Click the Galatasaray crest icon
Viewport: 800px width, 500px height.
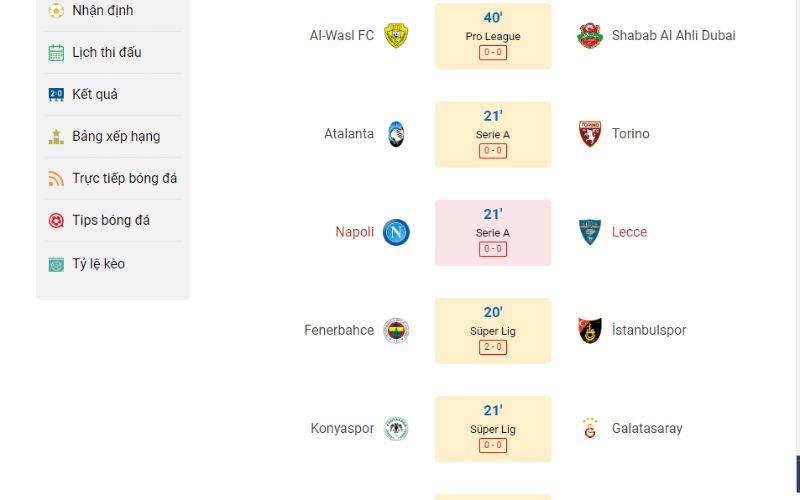point(590,429)
